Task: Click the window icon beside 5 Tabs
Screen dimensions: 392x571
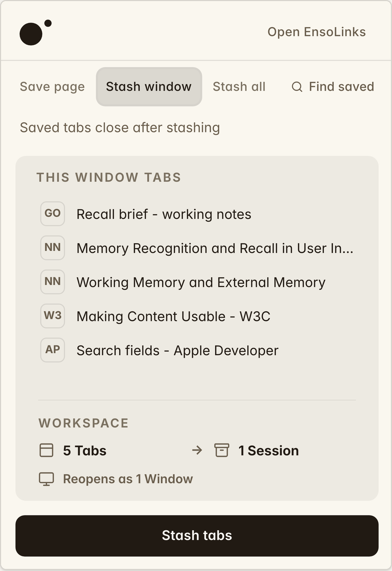Action: 46,450
